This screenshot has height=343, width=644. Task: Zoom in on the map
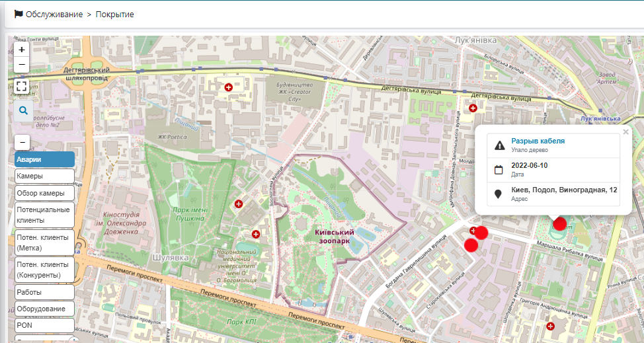tap(22, 50)
